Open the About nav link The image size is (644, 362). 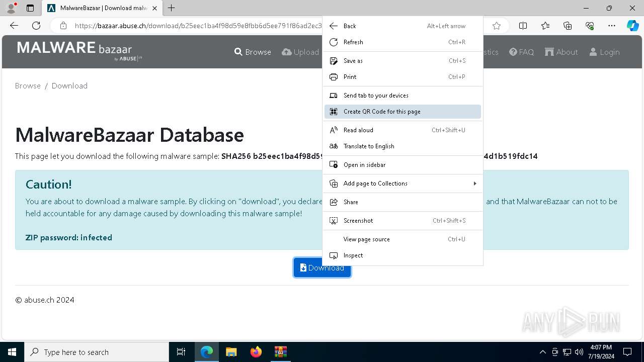point(561,52)
